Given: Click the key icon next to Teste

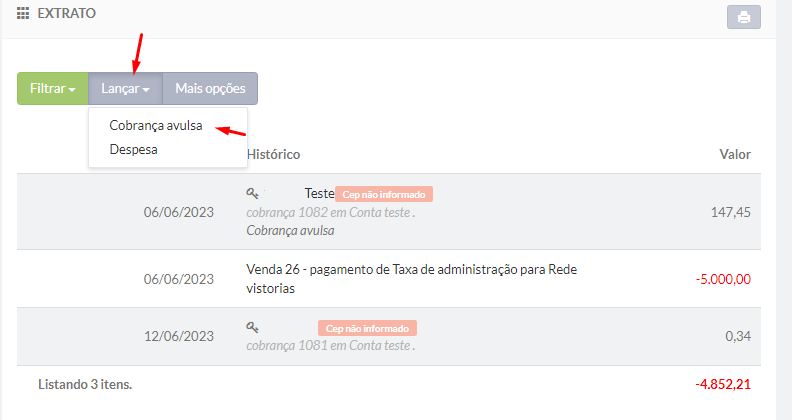Looking at the screenshot, I should click(253, 193).
